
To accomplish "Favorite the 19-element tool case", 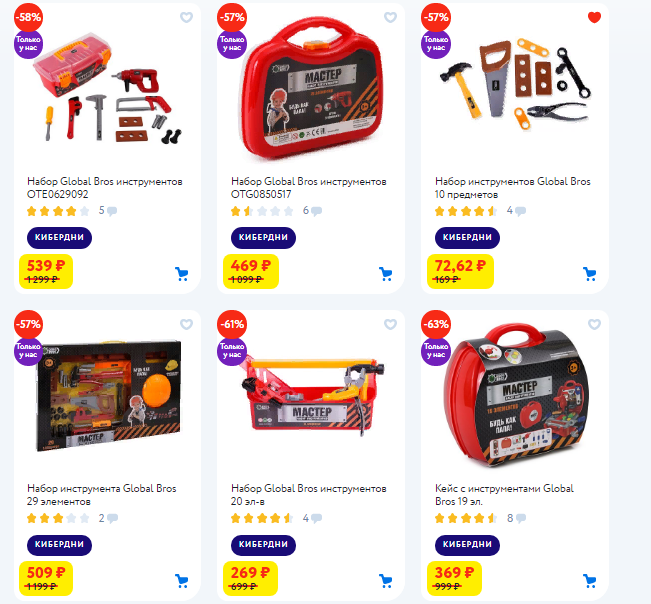I will tap(594, 324).
